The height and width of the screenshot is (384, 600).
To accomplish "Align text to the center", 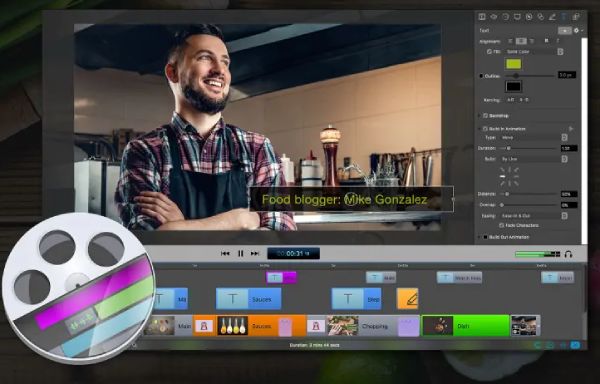I will [x=521, y=41].
